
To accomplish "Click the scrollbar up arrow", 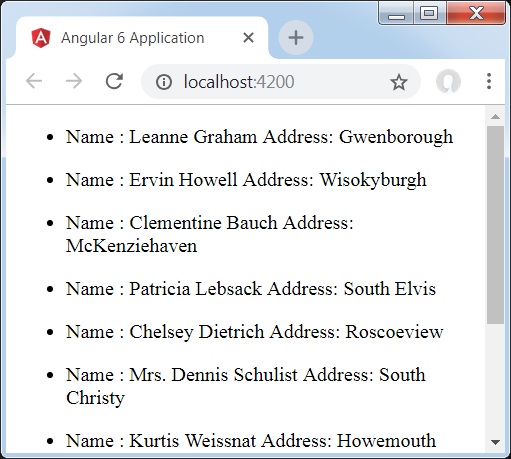I will tap(495, 116).
